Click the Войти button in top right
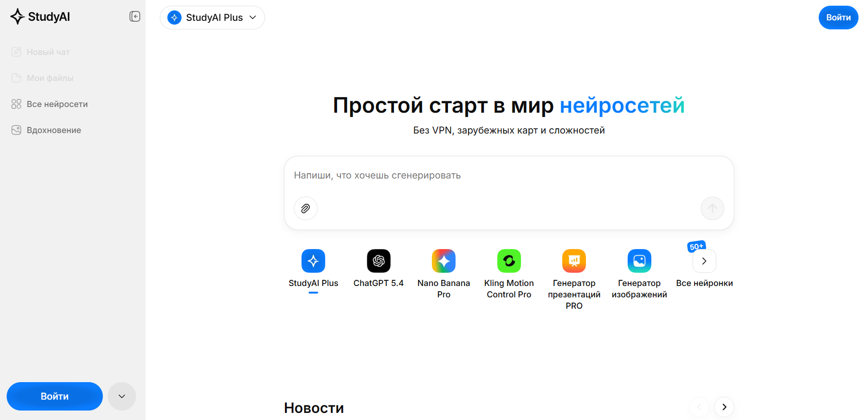 [838, 18]
